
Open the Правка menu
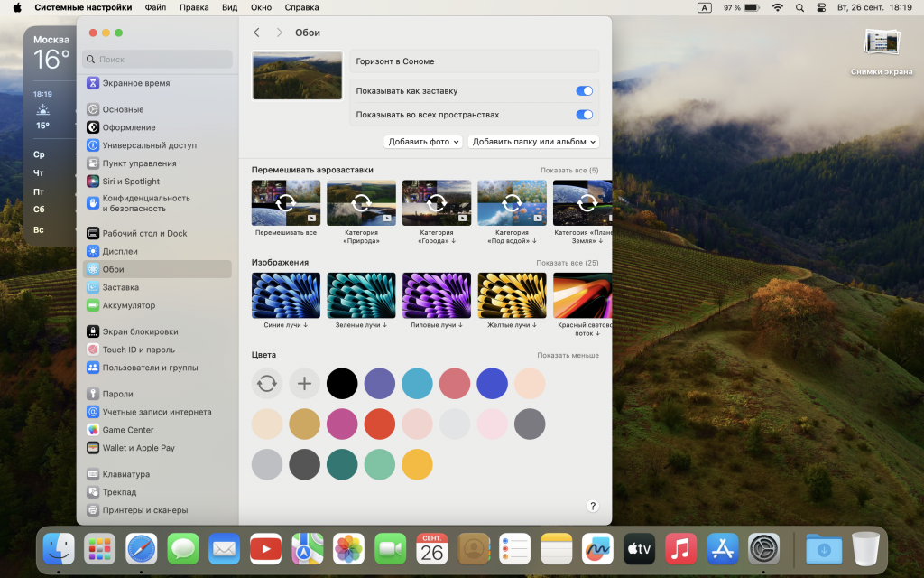[194, 7]
